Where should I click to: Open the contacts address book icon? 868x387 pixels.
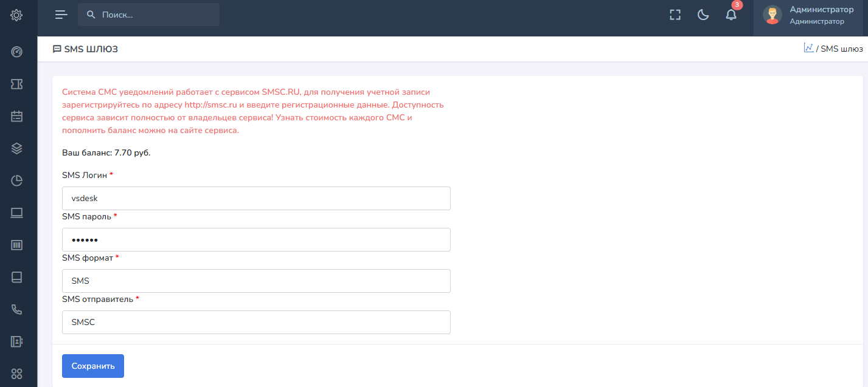pyautogui.click(x=16, y=341)
